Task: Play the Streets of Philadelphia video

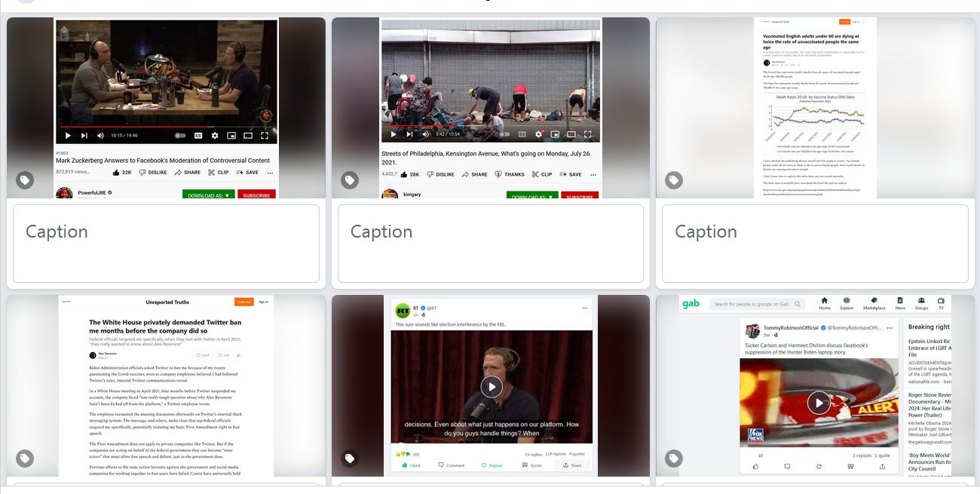Action: (x=392, y=134)
